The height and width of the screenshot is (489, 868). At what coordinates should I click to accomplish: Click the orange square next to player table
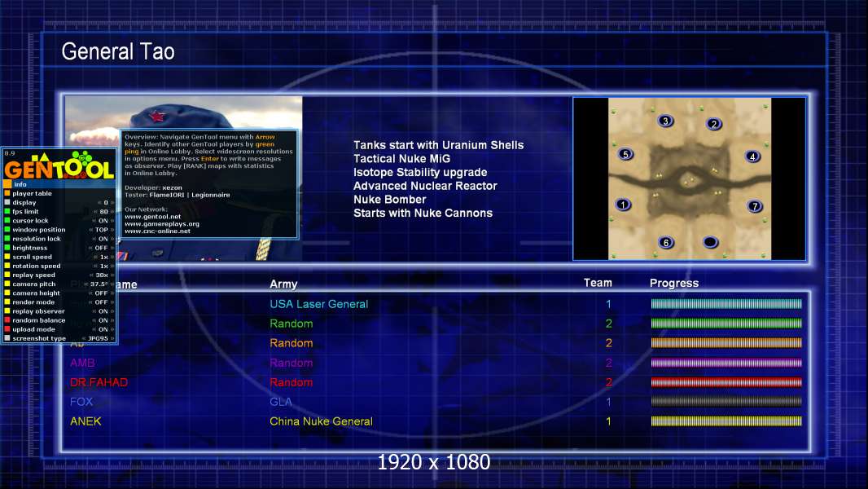tap(7, 193)
